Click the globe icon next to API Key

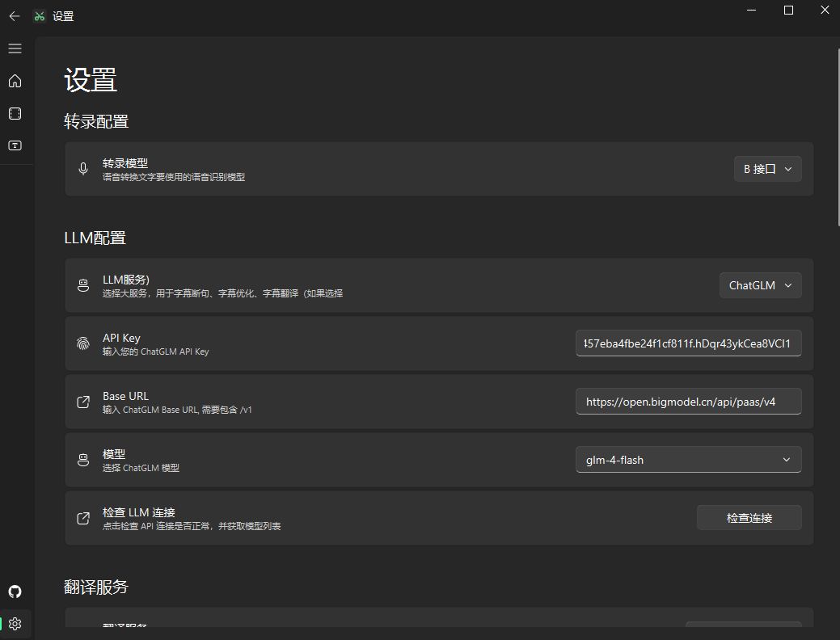coord(83,343)
